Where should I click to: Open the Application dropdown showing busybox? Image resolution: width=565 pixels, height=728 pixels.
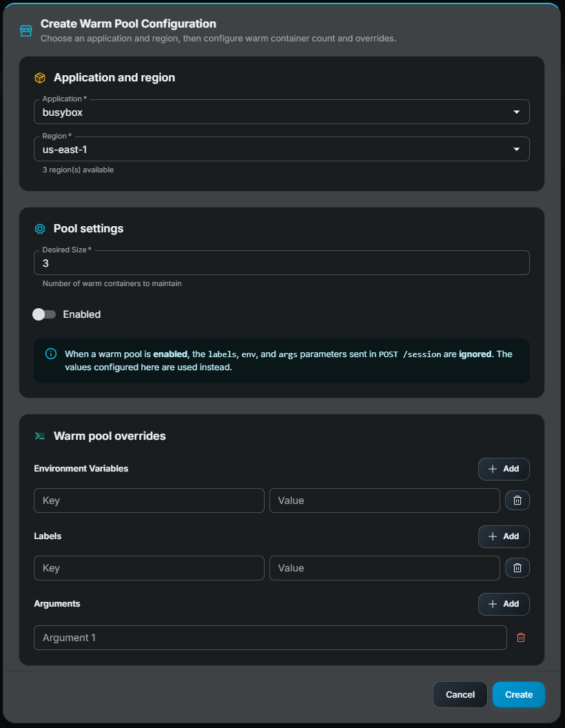click(281, 112)
